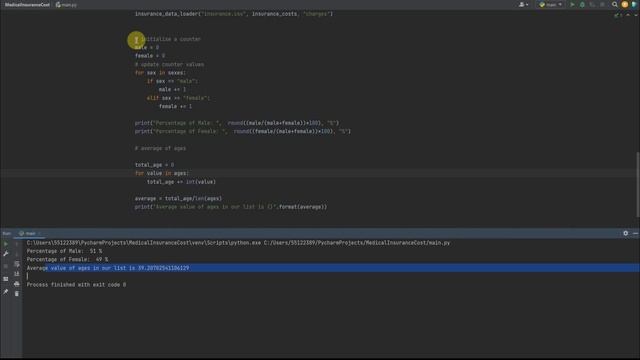
Task: Click code line 'total_age += int(value)'
Action: [181, 182]
